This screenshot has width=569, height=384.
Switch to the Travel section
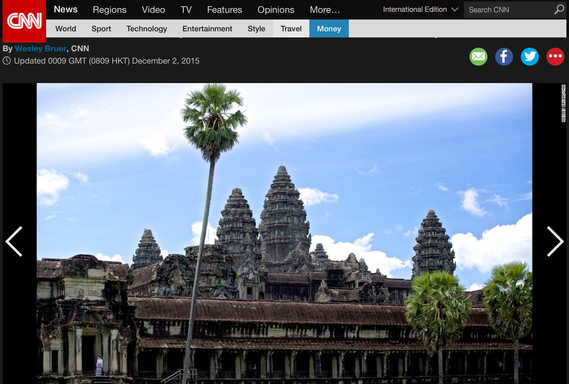tap(291, 29)
